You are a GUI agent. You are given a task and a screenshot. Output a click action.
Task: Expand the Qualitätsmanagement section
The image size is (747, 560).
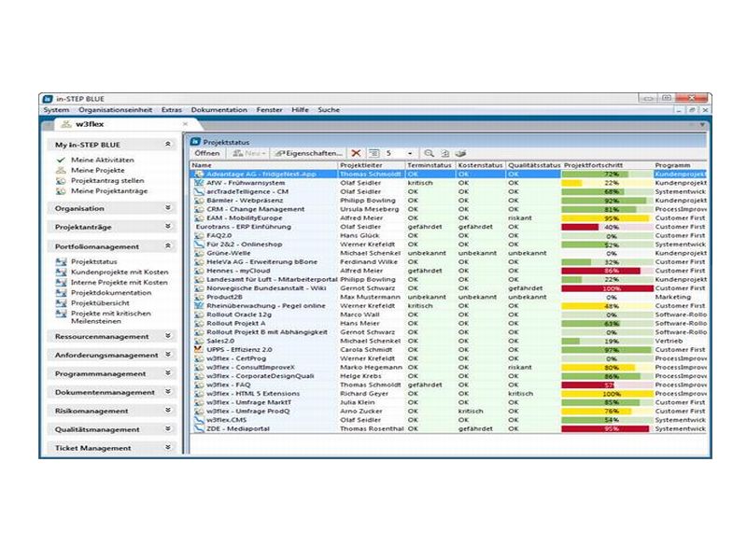click(x=168, y=429)
